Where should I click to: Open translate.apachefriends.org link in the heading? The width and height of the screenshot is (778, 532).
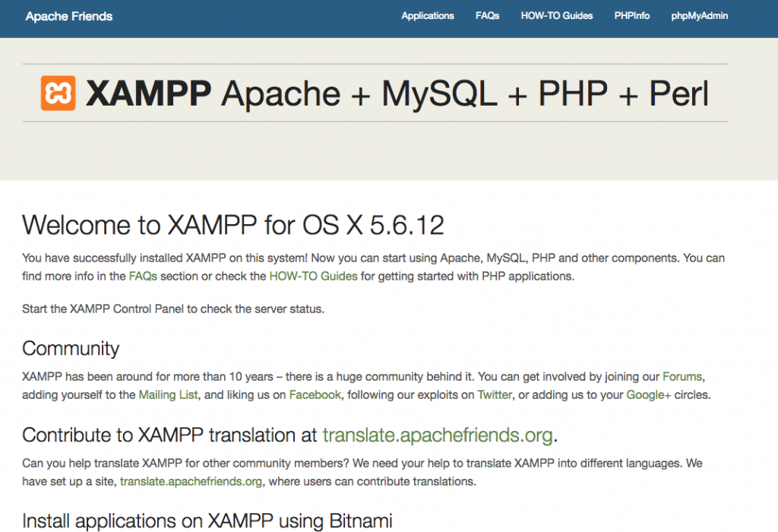(x=437, y=435)
